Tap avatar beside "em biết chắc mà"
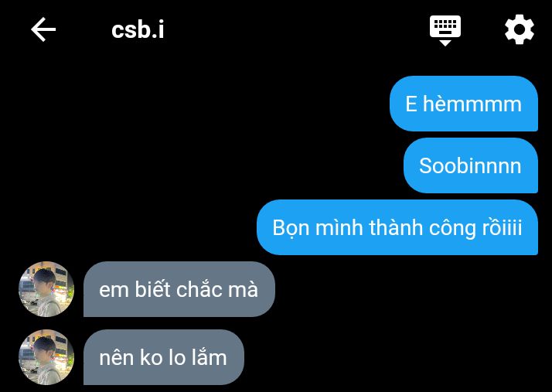 [46, 289]
